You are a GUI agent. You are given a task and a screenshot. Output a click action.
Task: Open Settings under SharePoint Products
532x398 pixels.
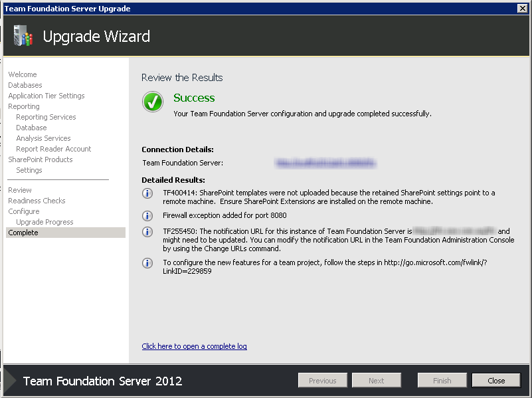pyautogui.click(x=29, y=170)
